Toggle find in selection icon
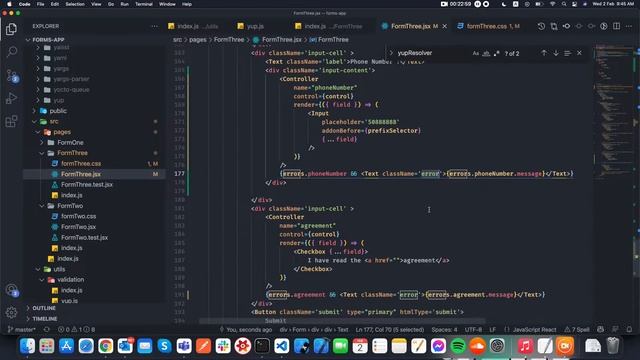The width and height of the screenshot is (640, 360). point(567,53)
